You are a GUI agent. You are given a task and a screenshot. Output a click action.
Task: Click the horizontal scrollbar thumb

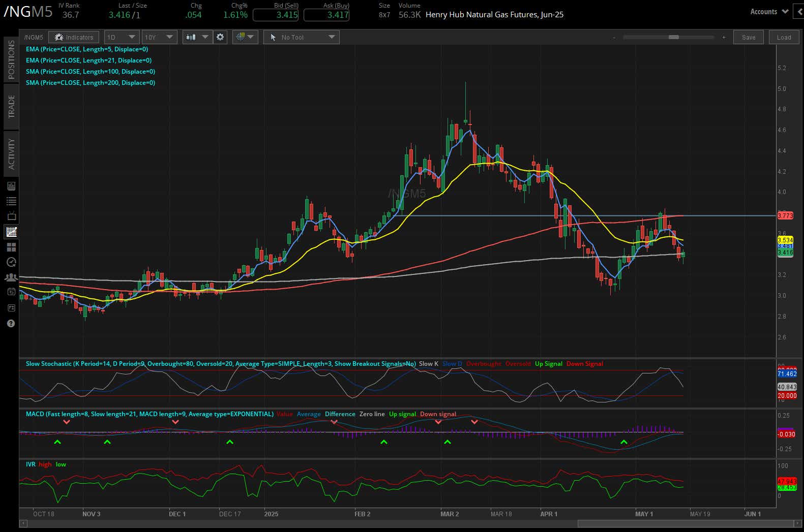tap(686, 523)
